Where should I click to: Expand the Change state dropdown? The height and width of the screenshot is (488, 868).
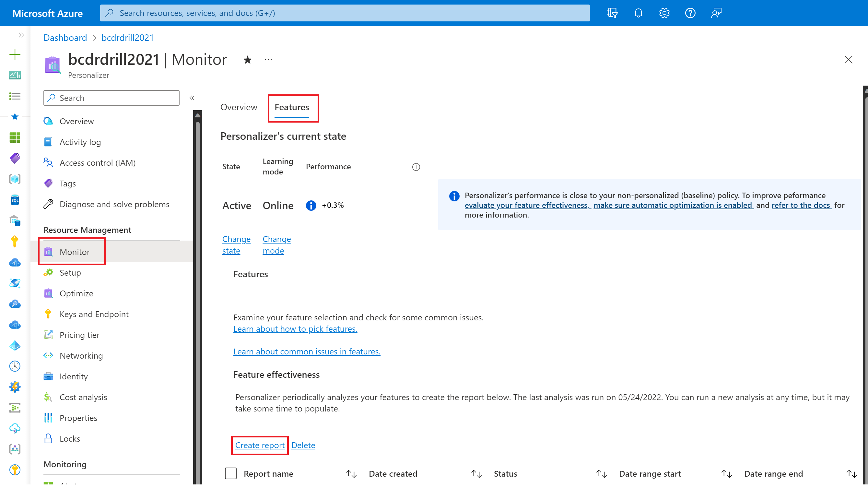[236, 244]
